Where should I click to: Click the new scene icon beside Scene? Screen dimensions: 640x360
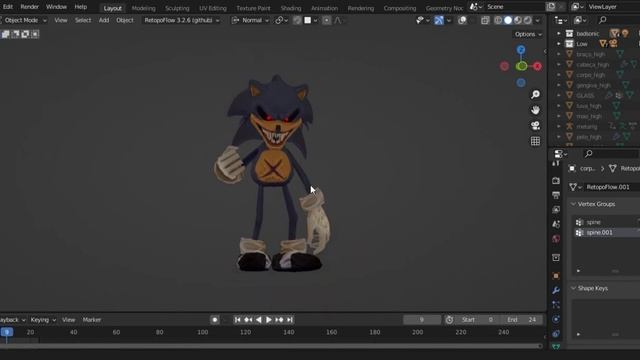tap(551, 7)
